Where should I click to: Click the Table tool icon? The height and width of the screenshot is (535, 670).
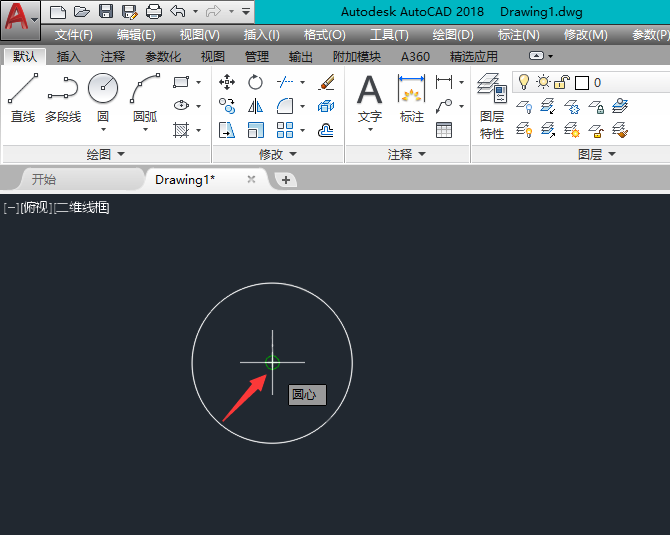[x=444, y=130]
